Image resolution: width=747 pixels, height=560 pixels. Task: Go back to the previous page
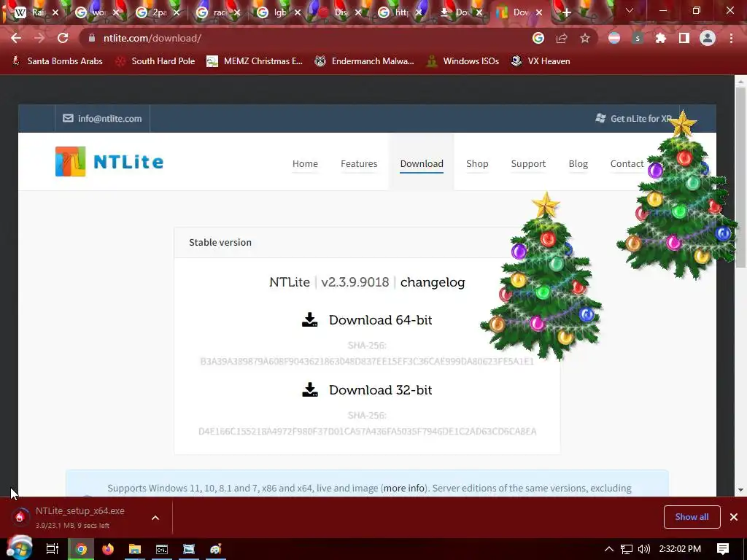16,38
